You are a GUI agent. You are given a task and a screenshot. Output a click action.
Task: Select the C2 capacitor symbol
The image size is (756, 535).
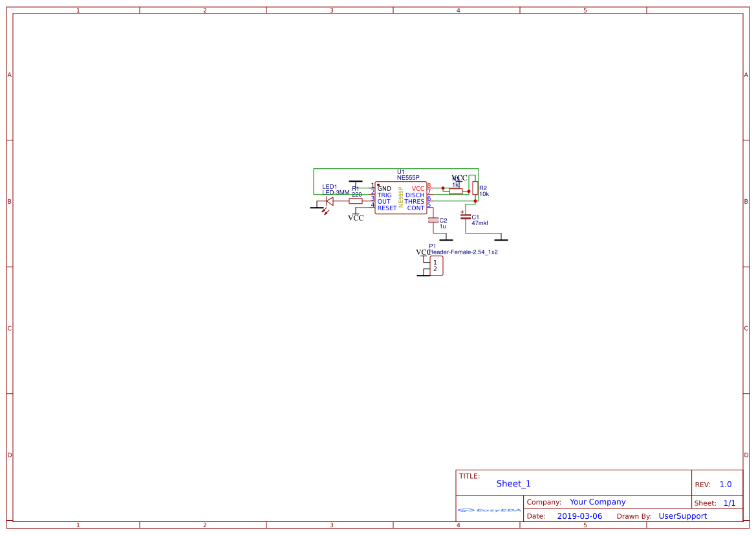click(x=433, y=220)
